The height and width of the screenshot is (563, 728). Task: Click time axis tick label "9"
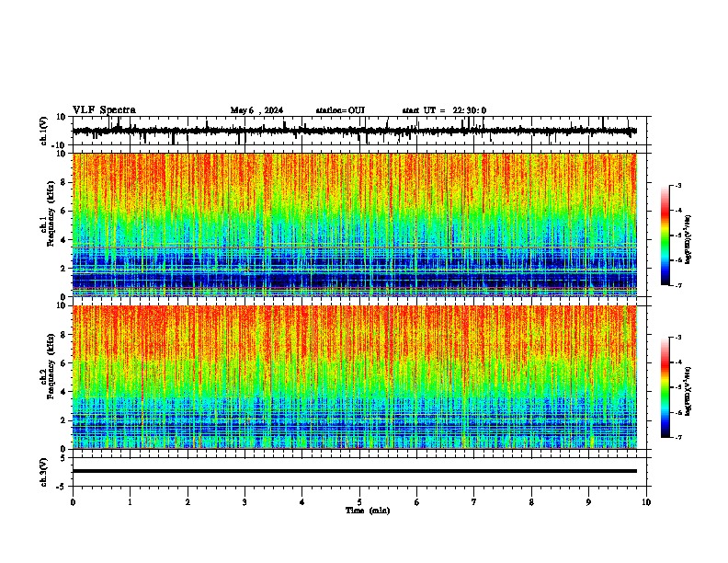click(588, 502)
